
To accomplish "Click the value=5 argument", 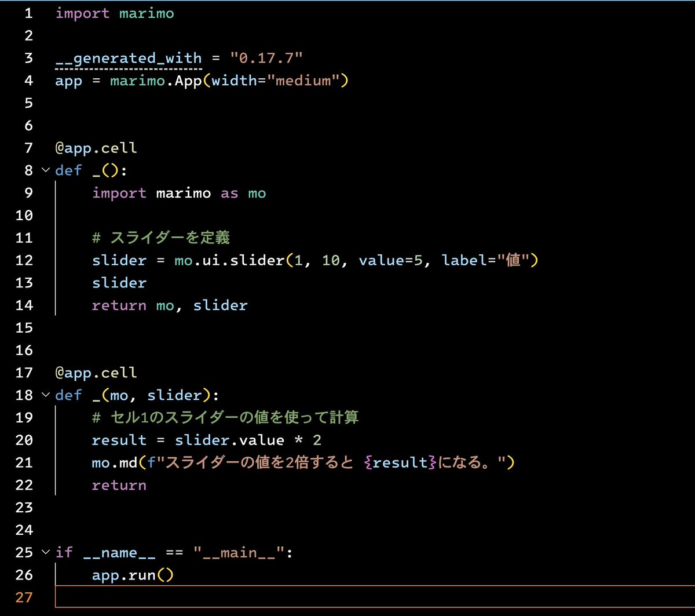I will tap(390, 260).
